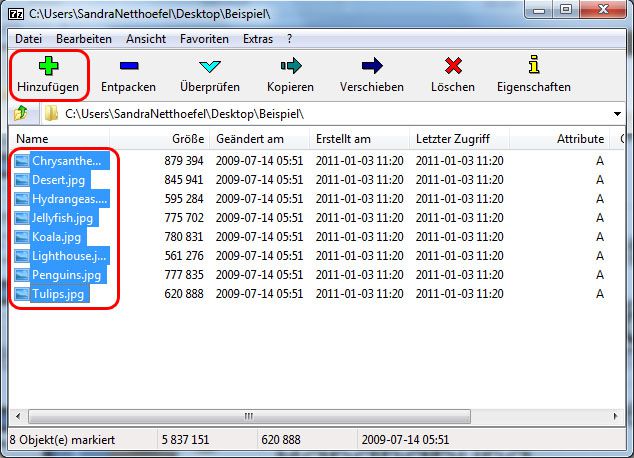Click the image icon of Koala.jpg
634x458 pixels.
(x=21, y=237)
